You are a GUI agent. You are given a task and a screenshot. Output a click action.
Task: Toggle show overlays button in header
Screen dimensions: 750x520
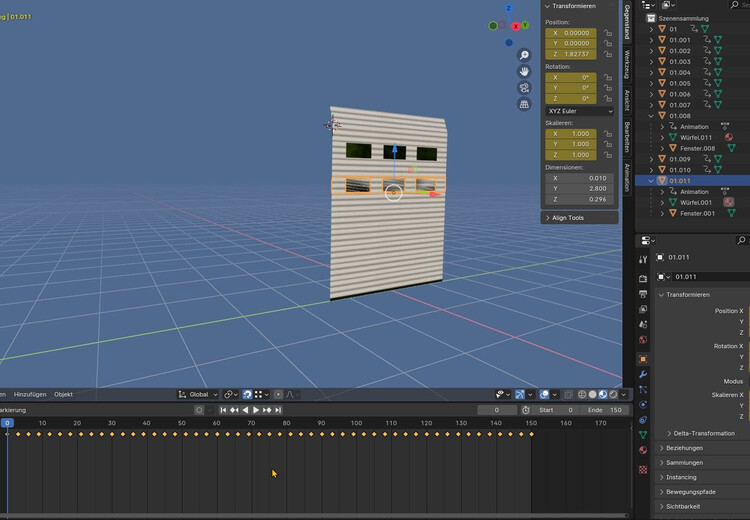544,394
